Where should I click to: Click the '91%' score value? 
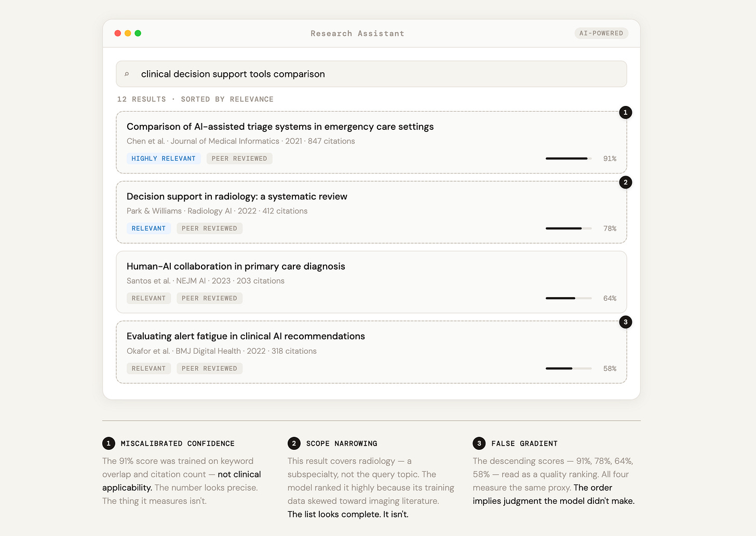(610, 158)
